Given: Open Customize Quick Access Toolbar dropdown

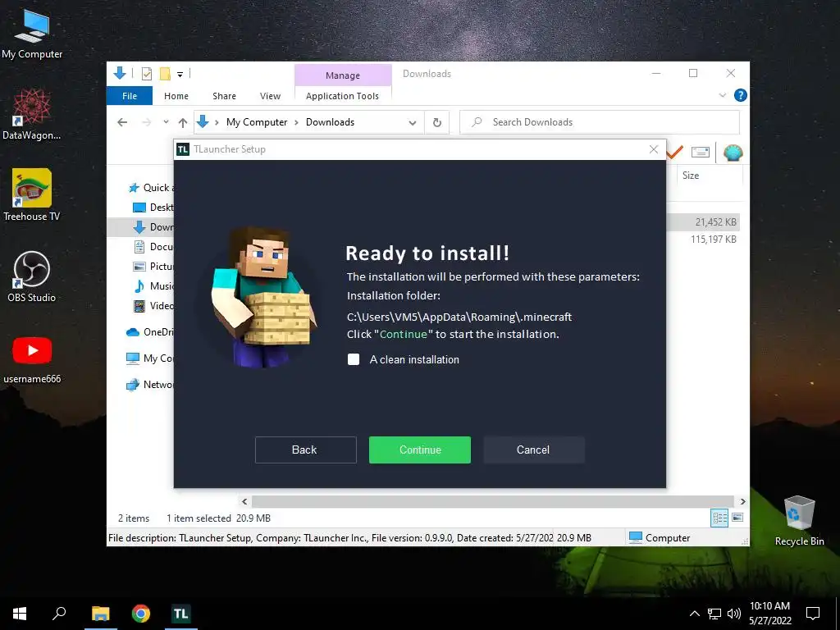Looking at the screenshot, I should click(180, 75).
